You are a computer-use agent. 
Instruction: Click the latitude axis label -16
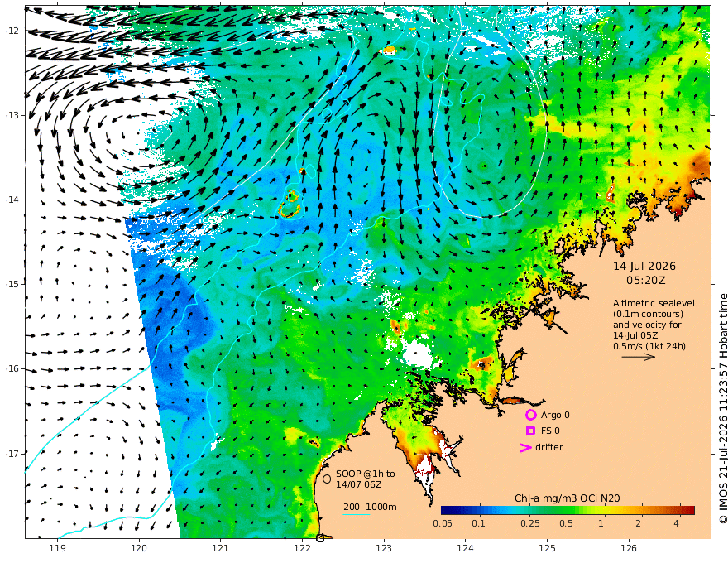click(12, 368)
